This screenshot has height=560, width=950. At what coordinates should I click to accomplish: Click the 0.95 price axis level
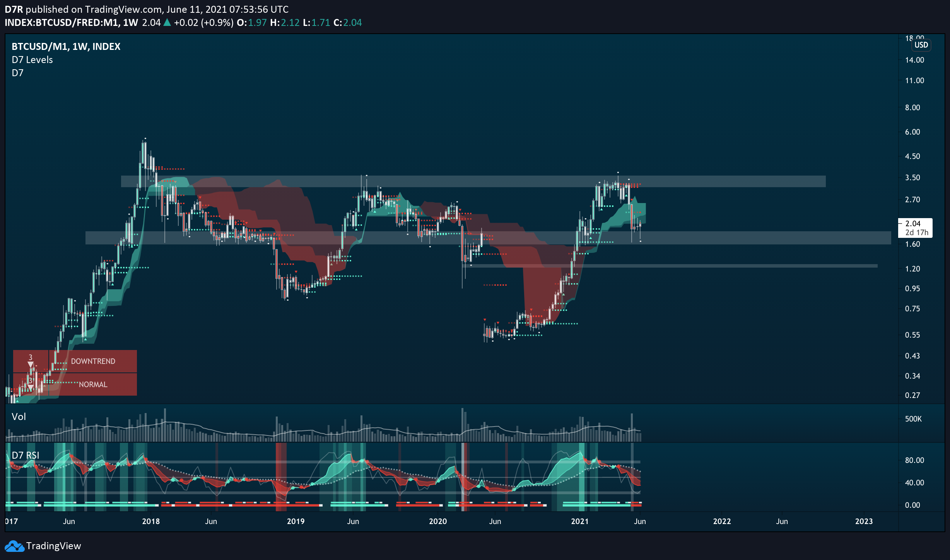coord(912,289)
